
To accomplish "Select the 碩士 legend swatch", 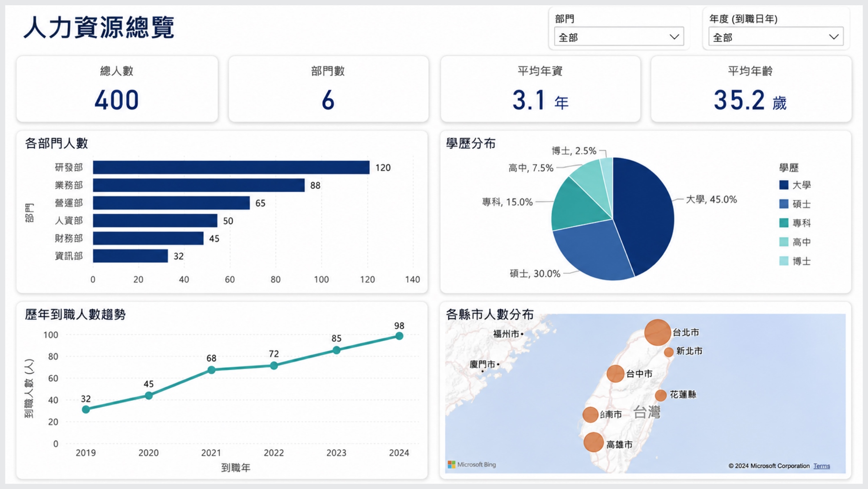I will click(784, 204).
